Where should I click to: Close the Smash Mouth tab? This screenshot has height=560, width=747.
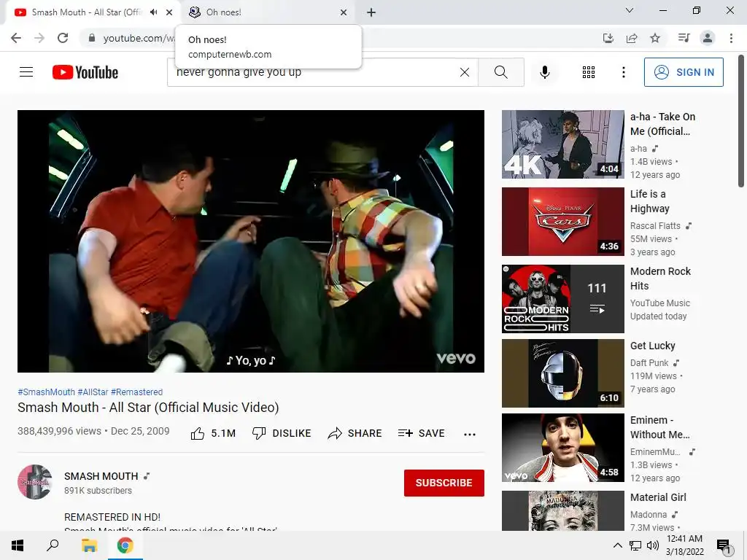(x=169, y=12)
